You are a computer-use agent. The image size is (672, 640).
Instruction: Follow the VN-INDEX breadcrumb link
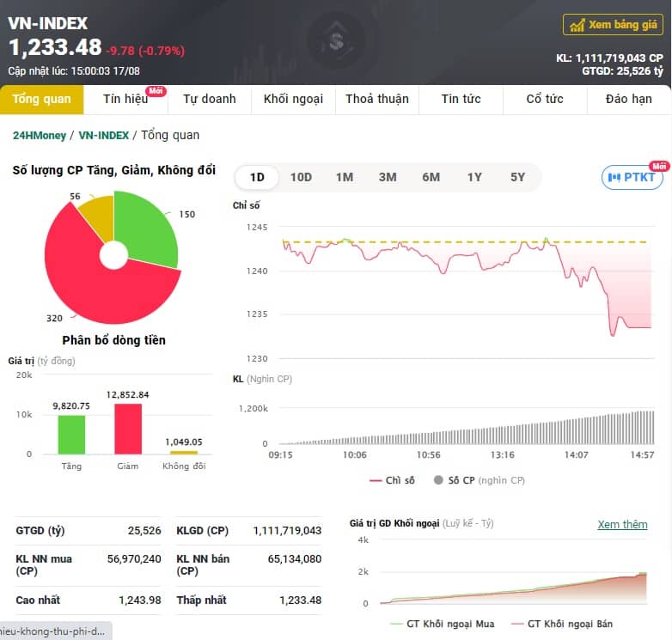point(104,136)
